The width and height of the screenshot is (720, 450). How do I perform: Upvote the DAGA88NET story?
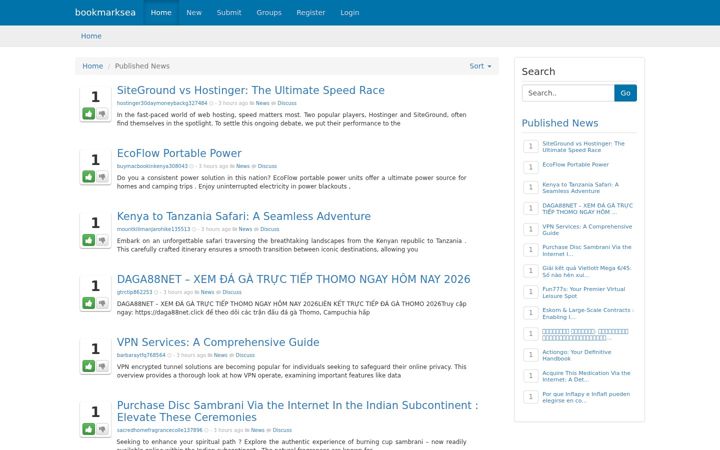(89, 303)
